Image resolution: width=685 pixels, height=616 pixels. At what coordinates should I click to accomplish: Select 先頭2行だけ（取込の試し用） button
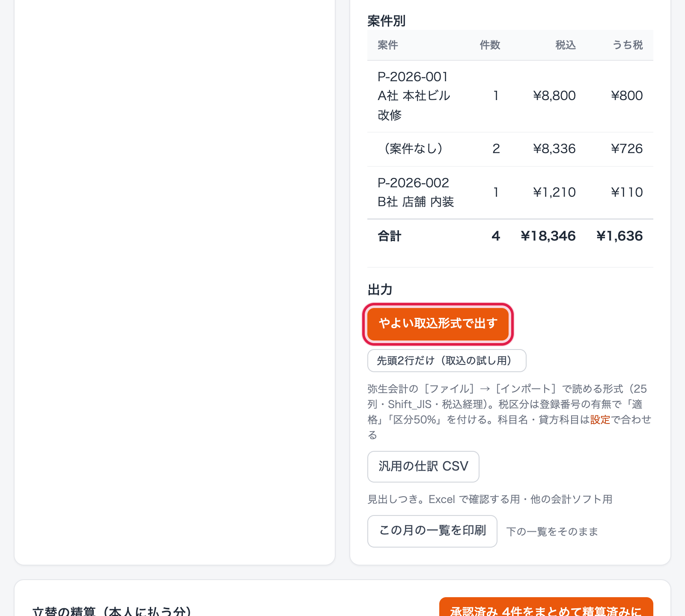click(x=447, y=361)
